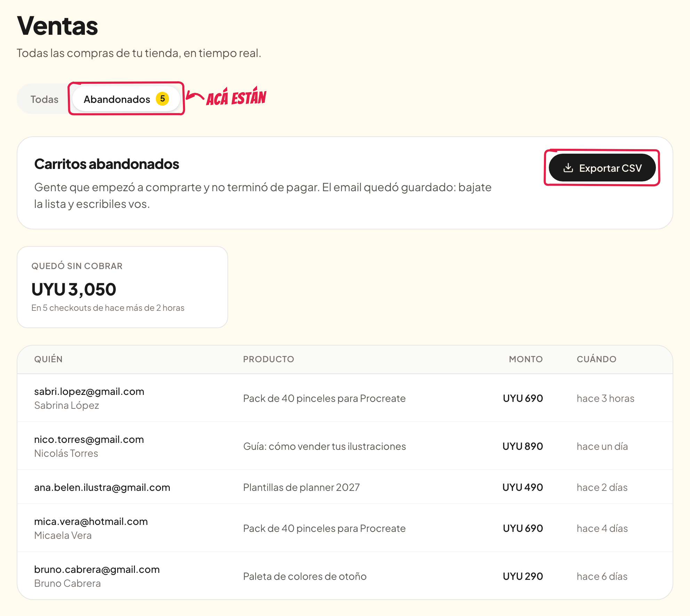Click the Carritos abandonados heading
Screen dimensions: 690x616
[106, 164]
